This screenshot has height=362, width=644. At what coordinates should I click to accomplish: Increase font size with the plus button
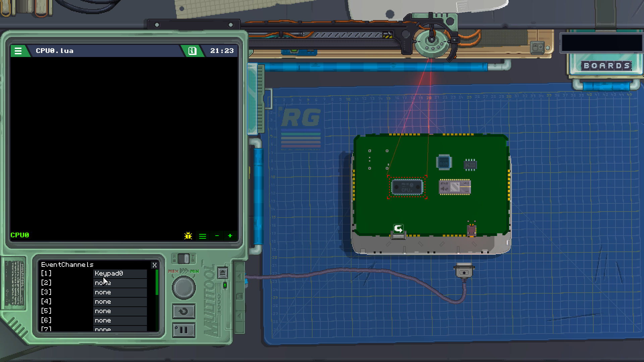230,236
